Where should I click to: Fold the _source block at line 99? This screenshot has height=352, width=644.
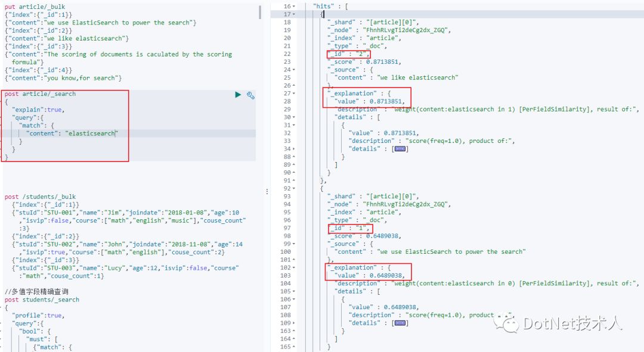(x=294, y=244)
